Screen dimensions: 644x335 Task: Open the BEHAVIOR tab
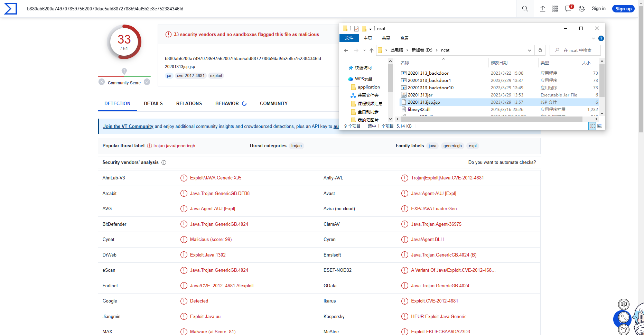pyautogui.click(x=227, y=103)
